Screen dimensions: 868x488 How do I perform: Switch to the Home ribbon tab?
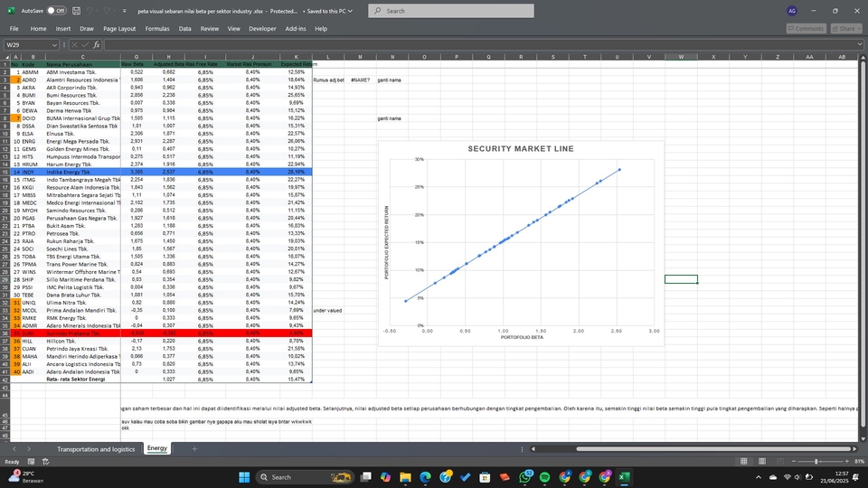[38, 29]
